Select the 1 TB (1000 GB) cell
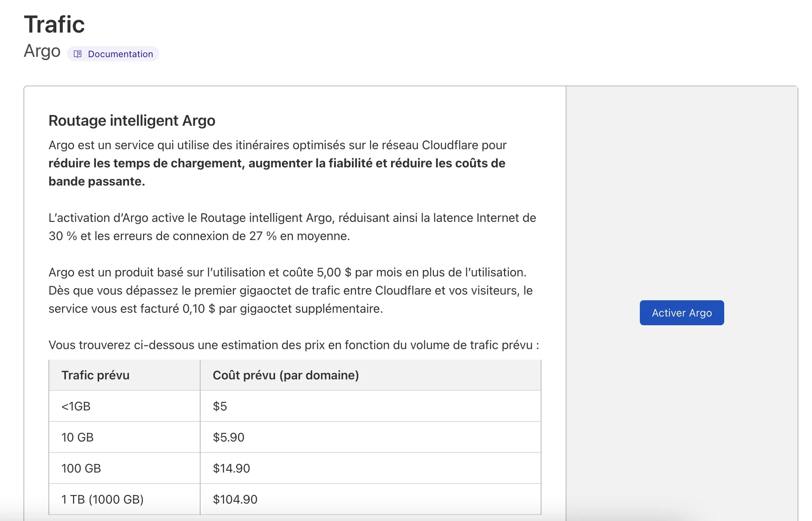Viewport: 812px width, 521px height. 103,499
